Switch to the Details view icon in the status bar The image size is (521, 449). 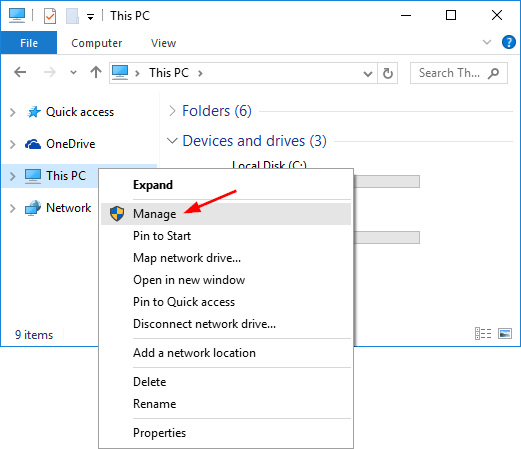483,333
